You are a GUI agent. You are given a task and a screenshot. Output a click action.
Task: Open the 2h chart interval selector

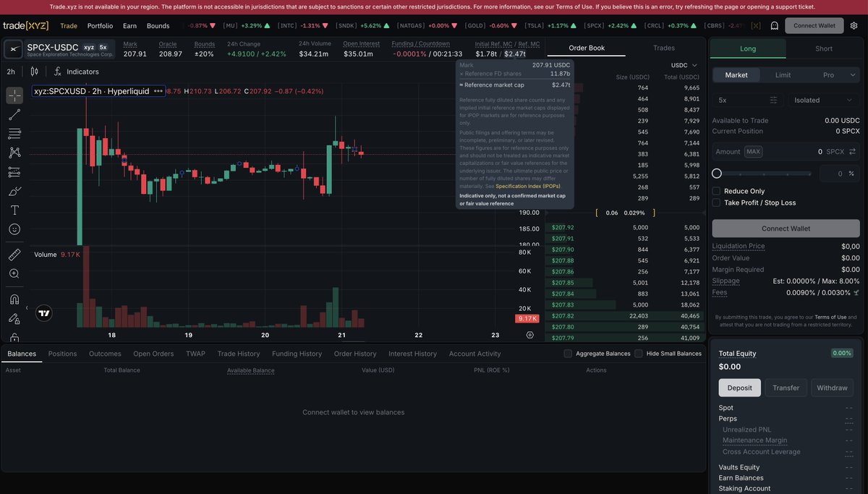pyautogui.click(x=11, y=72)
